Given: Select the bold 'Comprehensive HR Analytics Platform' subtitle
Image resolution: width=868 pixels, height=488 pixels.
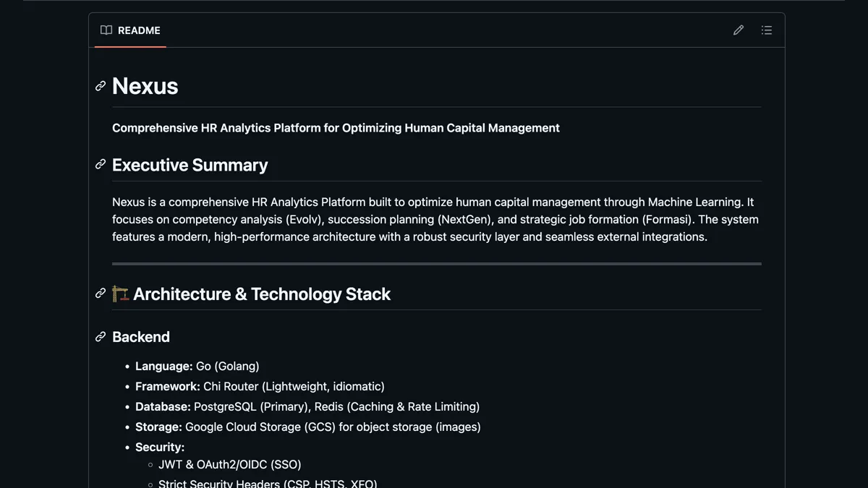Looking at the screenshot, I should 336,128.
